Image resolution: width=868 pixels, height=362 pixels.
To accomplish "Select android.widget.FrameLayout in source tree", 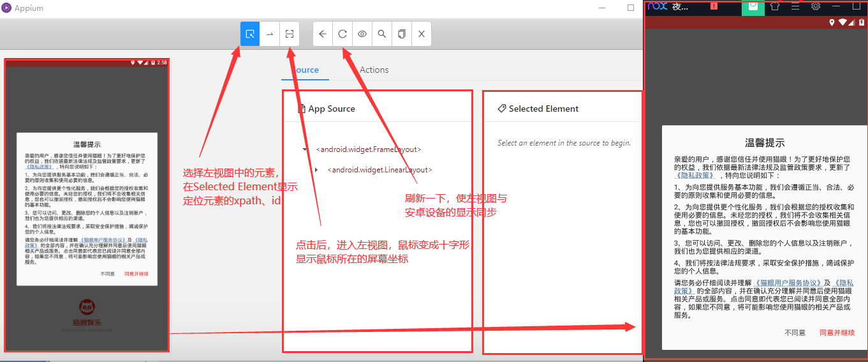I will point(368,149).
